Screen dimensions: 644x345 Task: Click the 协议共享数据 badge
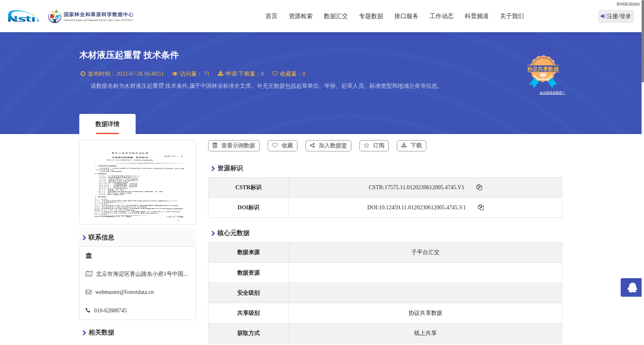pyautogui.click(x=543, y=71)
